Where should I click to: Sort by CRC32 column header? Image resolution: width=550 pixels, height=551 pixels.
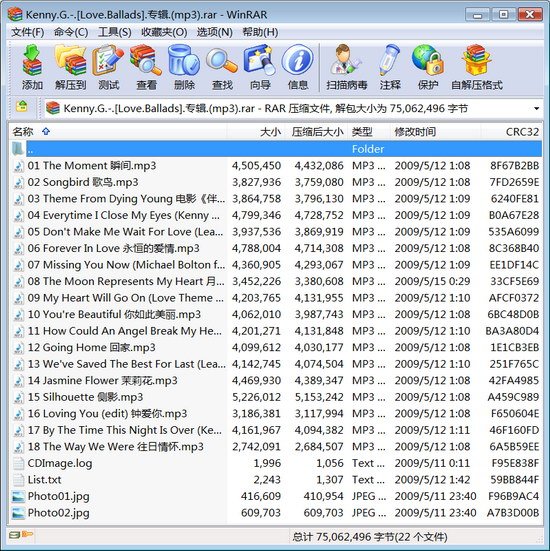pos(511,132)
